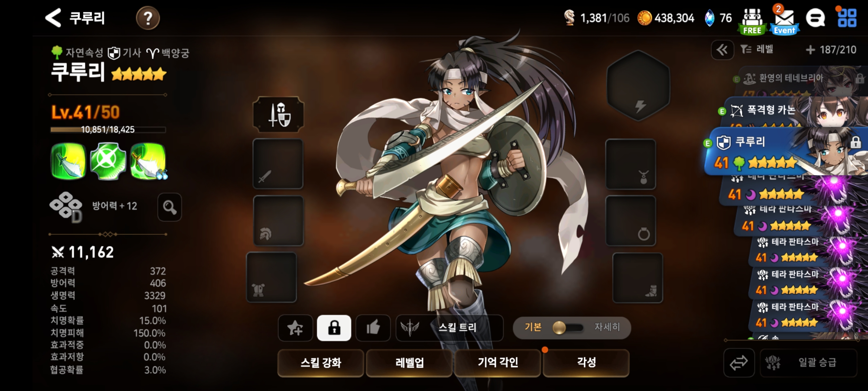The width and height of the screenshot is (868, 391).
Task: Open the 레벨 sort filter dropdown
Action: point(757,50)
